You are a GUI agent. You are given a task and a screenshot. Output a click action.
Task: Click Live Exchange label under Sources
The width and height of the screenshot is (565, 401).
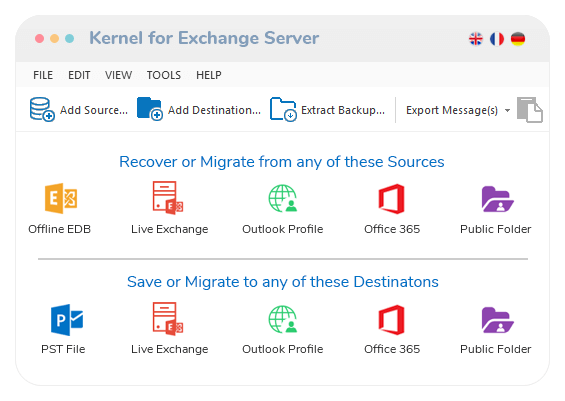pyautogui.click(x=169, y=229)
